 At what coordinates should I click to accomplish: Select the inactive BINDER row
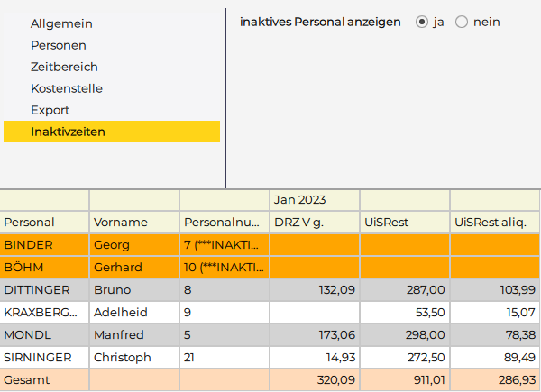tap(29, 244)
